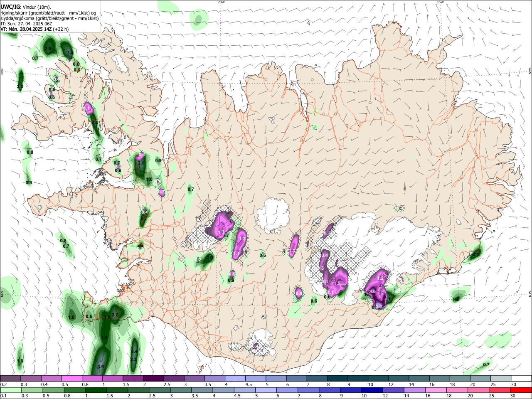The image size is (532, 399).
Task: Click the '0.4' label in snow legend
Action: [x=44, y=384]
